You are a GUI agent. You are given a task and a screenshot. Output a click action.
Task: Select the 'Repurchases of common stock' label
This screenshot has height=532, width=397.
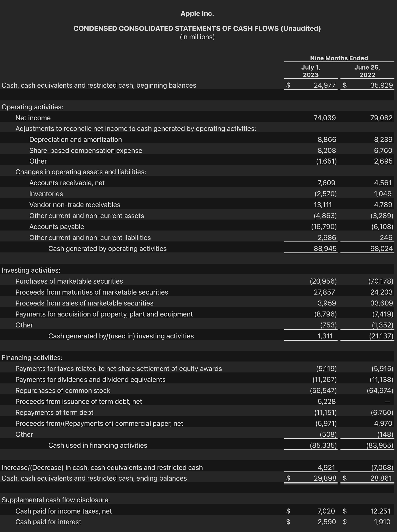[x=63, y=391]
